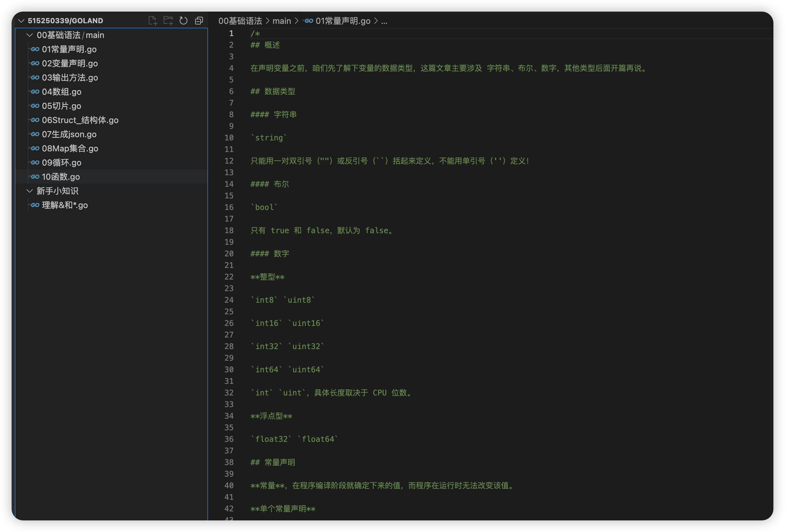
Task: Click Go icon beside 04数组.go
Action: point(34,91)
